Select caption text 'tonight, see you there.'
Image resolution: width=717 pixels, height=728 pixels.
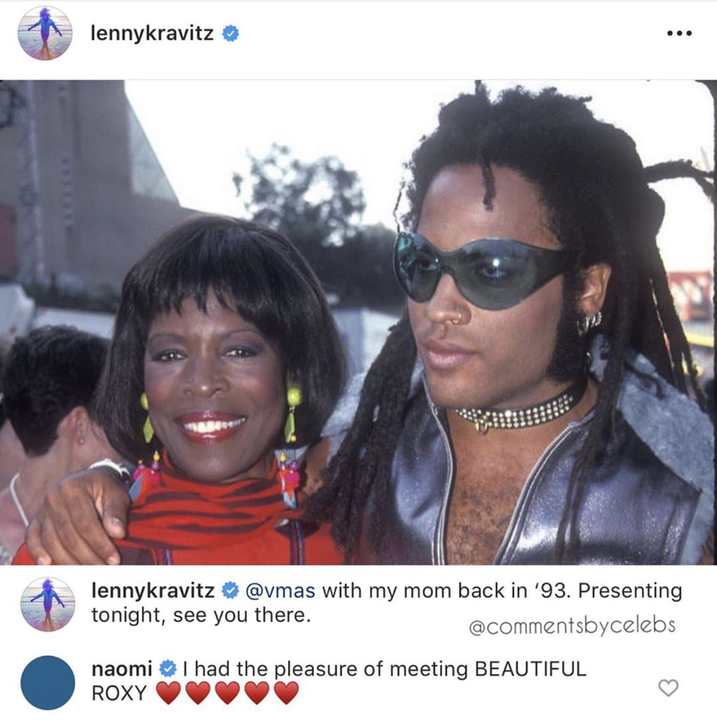pos(201,615)
